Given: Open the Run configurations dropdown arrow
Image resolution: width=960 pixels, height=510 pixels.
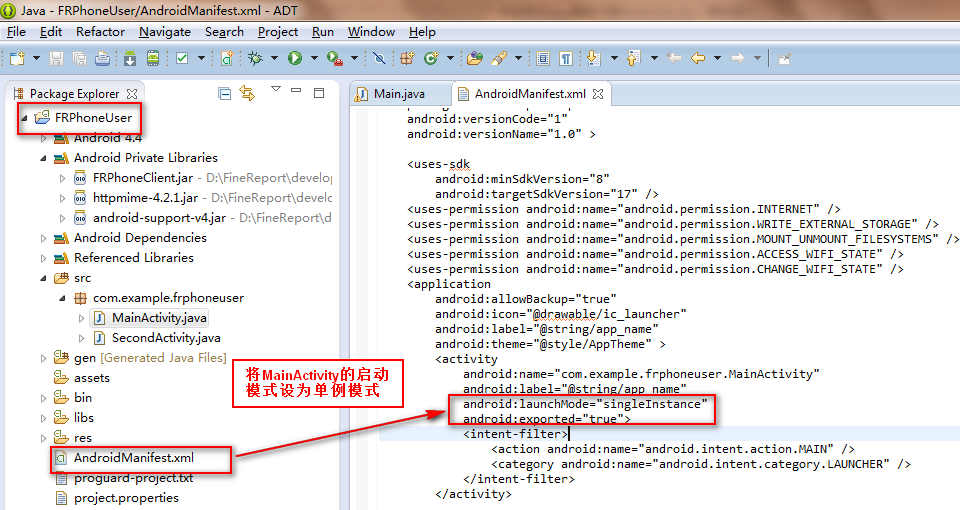Looking at the screenshot, I should pos(314,58).
